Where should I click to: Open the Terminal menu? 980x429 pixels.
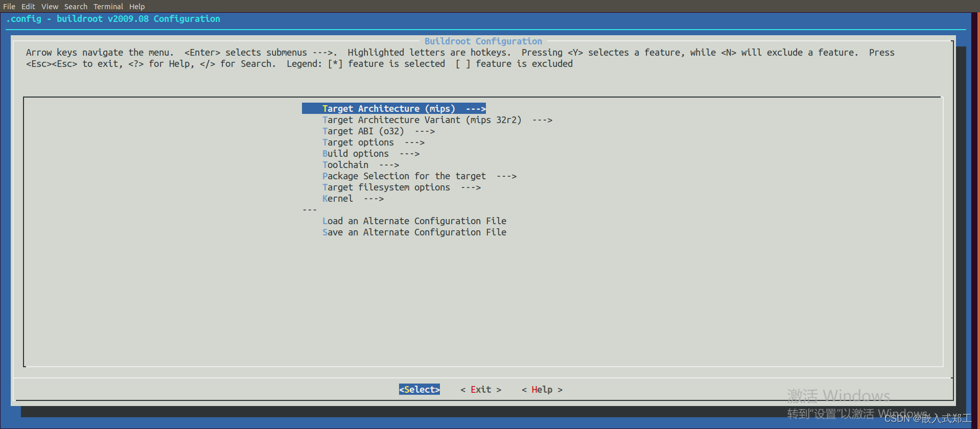pos(108,6)
